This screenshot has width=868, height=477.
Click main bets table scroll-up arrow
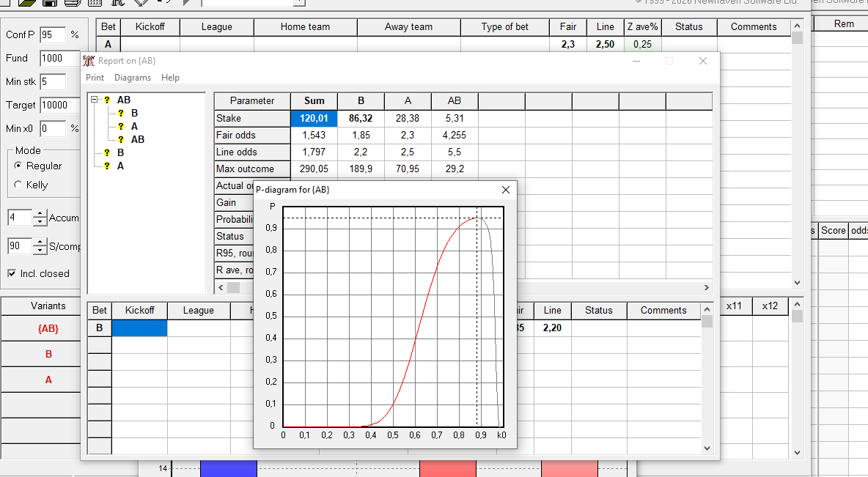tap(797, 26)
